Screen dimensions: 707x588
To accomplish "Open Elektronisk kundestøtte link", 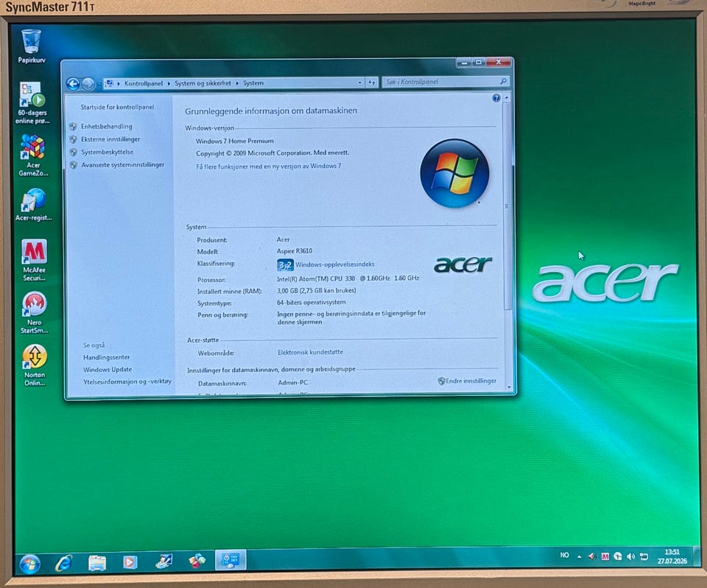I will tap(310, 352).
